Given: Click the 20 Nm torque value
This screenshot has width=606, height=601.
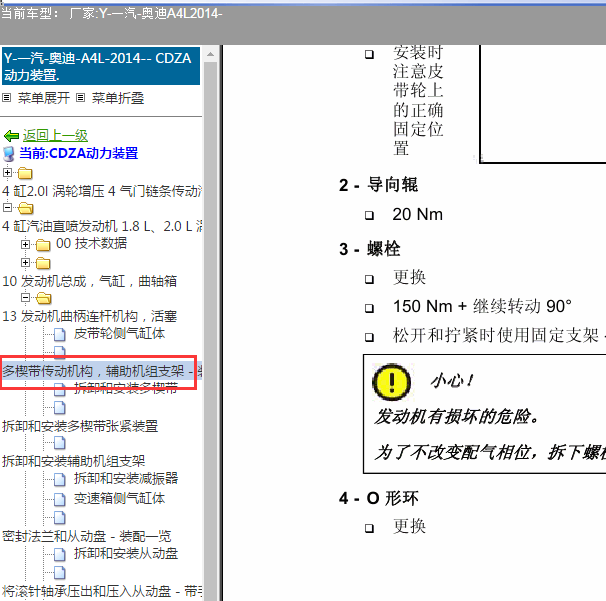Looking at the screenshot, I should pos(417,215).
